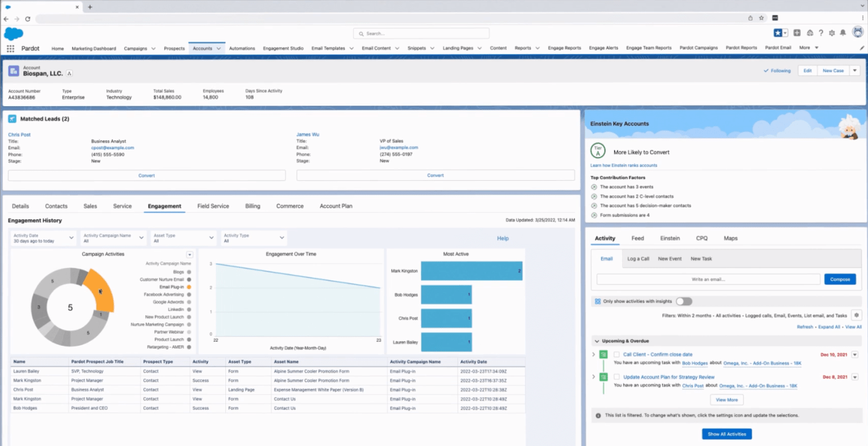Image resolution: width=868 pixels, height=446 pixels.
Task: Click the Biospan account building icon
Action: 13,71
